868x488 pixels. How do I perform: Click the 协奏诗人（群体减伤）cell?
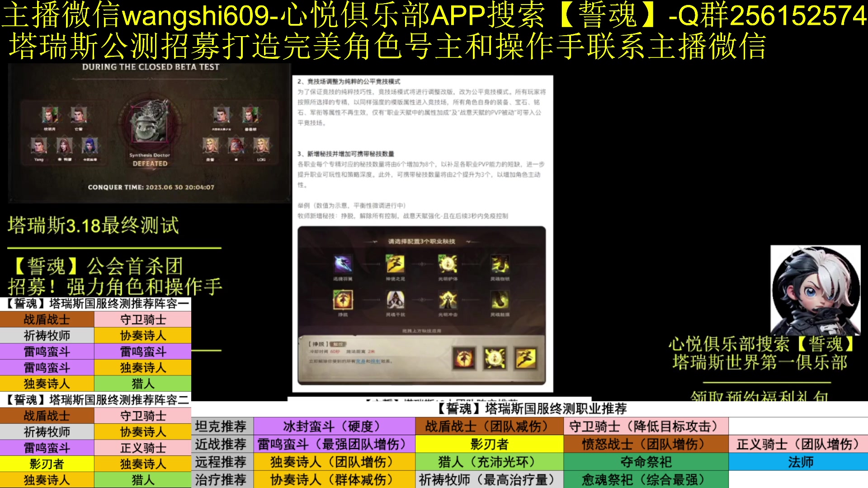click(335, 480)
